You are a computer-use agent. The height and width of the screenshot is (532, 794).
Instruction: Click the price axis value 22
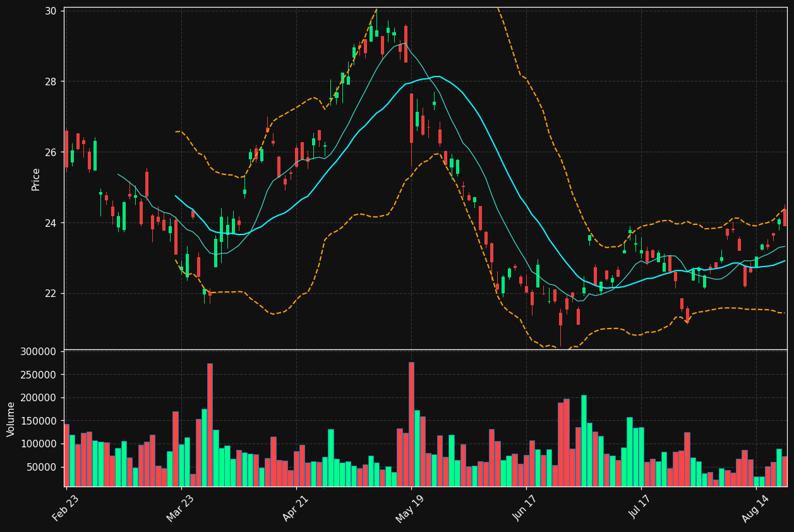click(x=51, y=294)
